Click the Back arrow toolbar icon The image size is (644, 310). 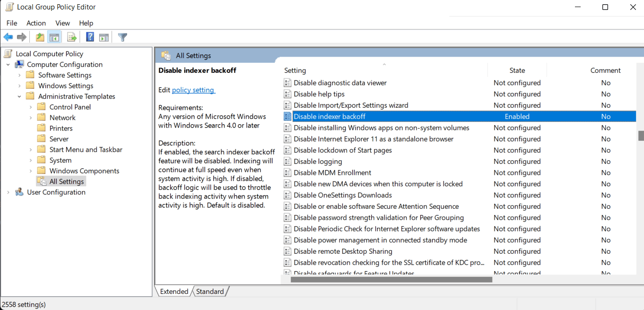pyautogui.click(x=8, y=37)
